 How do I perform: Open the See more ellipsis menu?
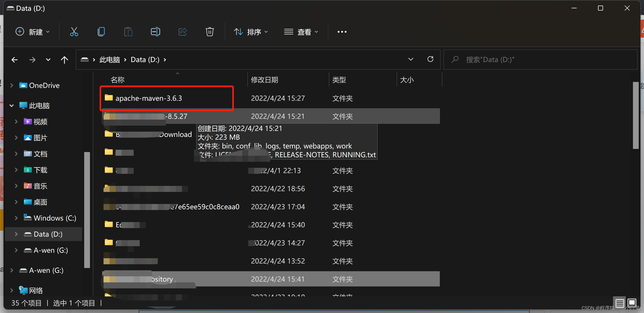[x=342, y=32]
